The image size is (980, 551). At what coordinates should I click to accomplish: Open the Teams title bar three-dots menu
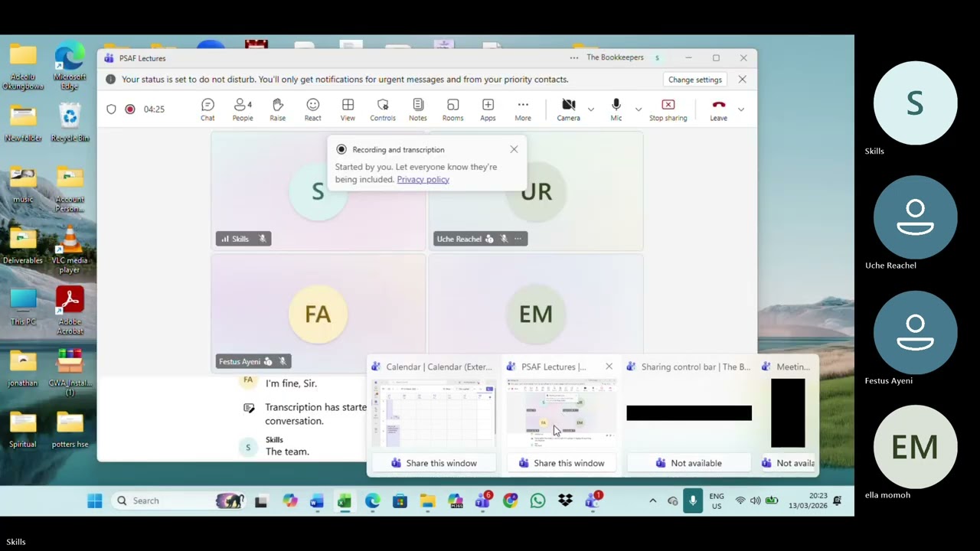574,58
